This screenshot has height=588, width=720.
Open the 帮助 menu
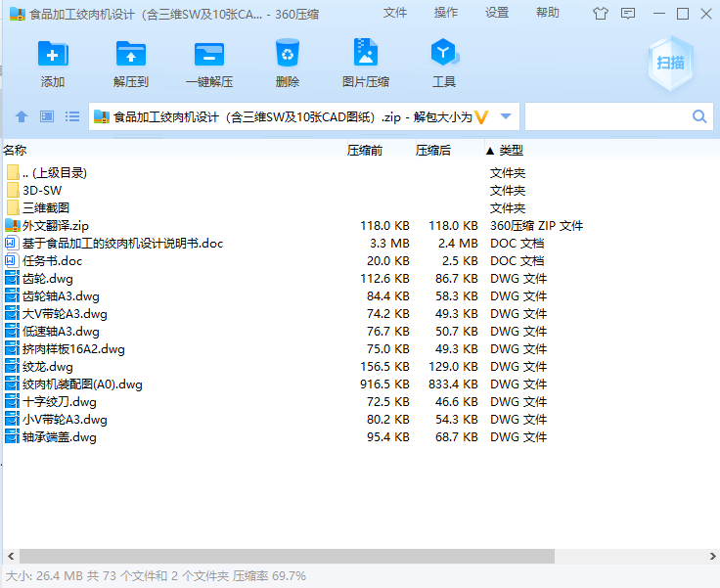(548, 13)
